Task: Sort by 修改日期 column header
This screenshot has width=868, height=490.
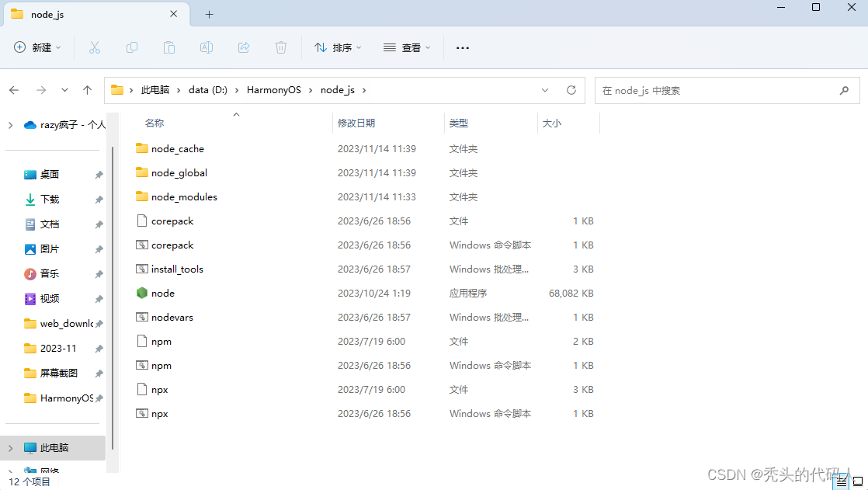Action: (x=356, y=123)
